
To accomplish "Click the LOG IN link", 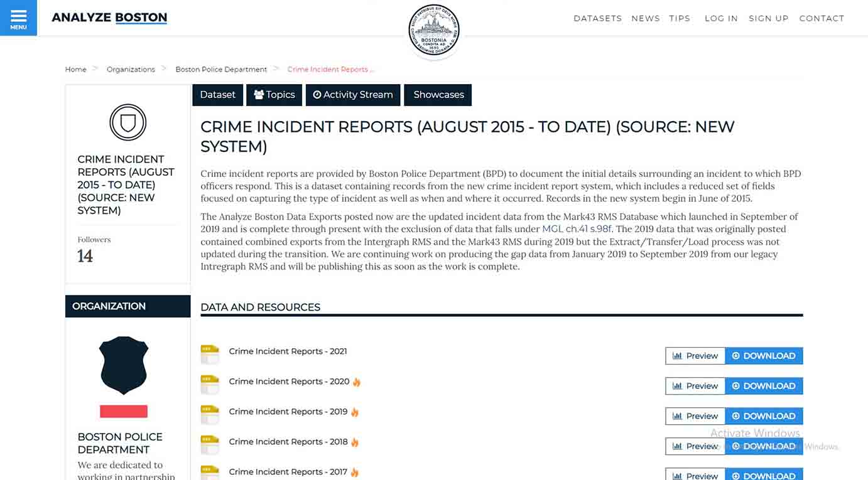I will pos(721,18).
